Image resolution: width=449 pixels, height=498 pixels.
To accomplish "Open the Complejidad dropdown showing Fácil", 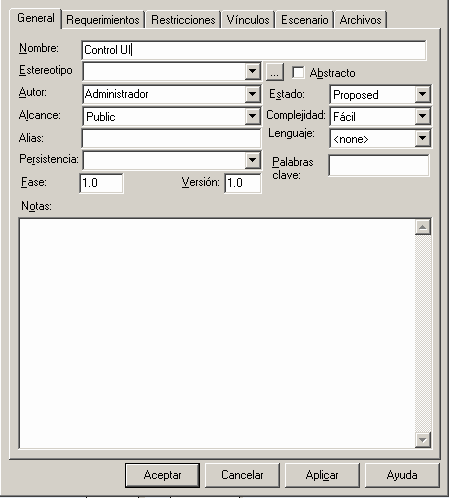I will pos(422,116).
